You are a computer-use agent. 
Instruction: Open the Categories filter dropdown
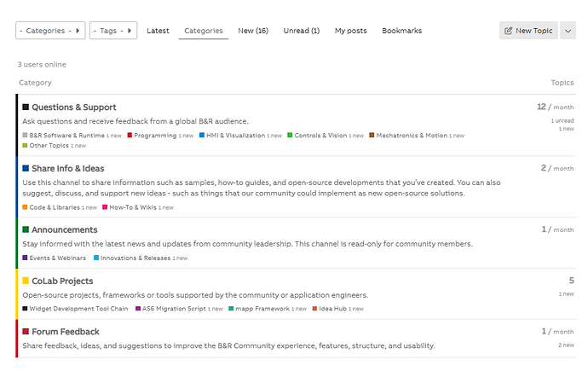tap(50, 31)
